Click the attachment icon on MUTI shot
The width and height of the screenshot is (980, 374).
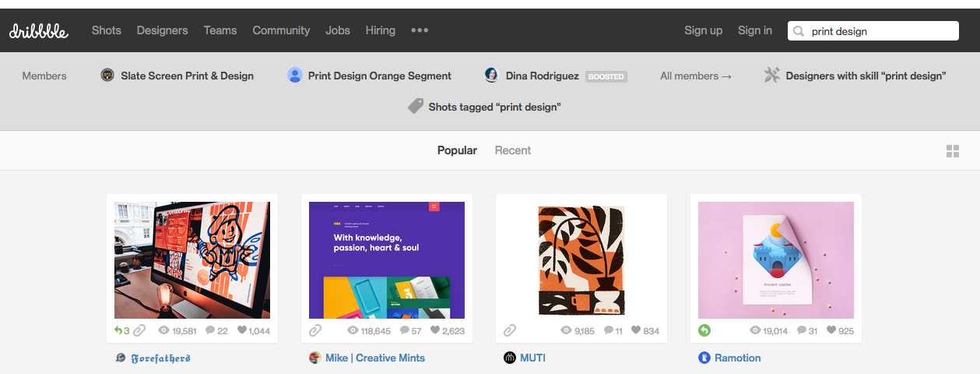[510, 330]
